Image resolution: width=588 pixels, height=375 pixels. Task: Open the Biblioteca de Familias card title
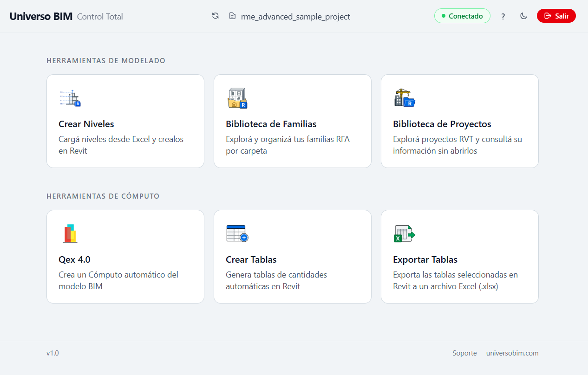point(271,124)
